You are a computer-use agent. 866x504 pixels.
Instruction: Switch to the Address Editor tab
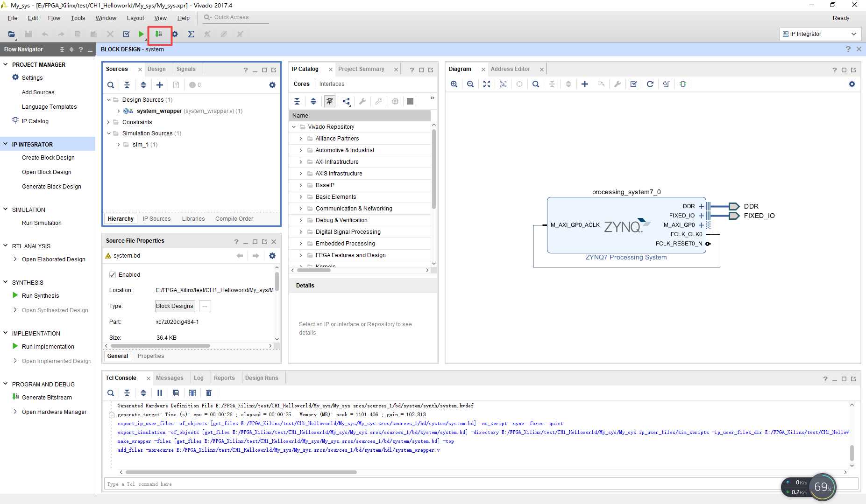(510, 69)
